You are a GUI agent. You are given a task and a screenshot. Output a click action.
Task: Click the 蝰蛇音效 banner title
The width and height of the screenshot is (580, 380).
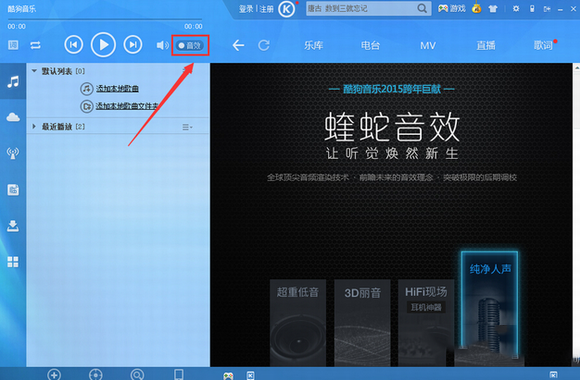(x=392, y=127)
